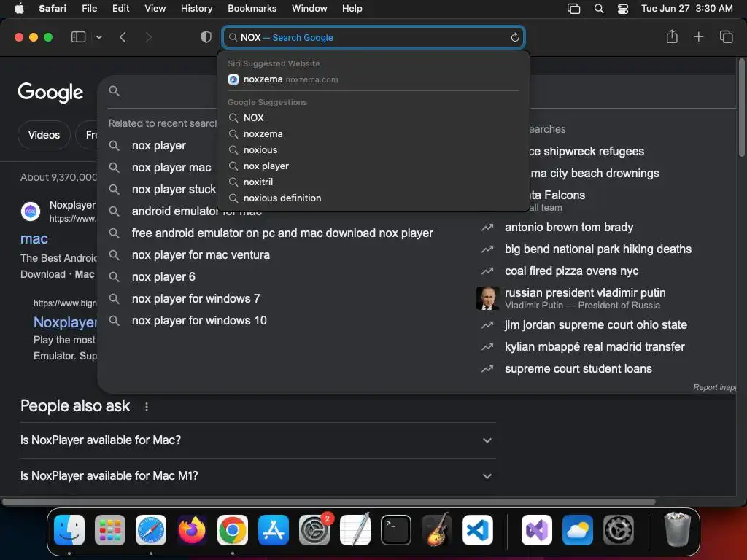
Task: Open the Edit menu
Action: point(120,9)
